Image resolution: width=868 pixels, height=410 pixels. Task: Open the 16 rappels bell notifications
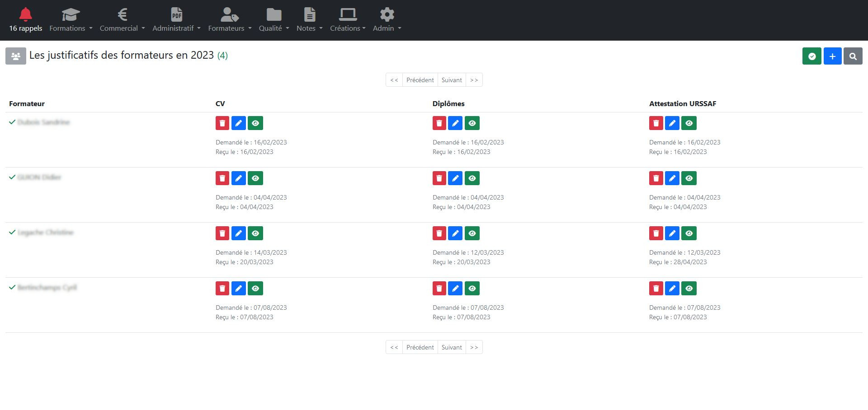26,20
